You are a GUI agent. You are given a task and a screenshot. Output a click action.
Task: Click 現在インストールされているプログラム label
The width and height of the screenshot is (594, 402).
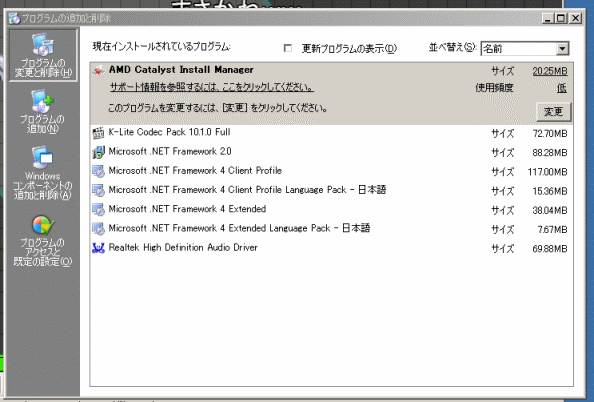(161, 47)
